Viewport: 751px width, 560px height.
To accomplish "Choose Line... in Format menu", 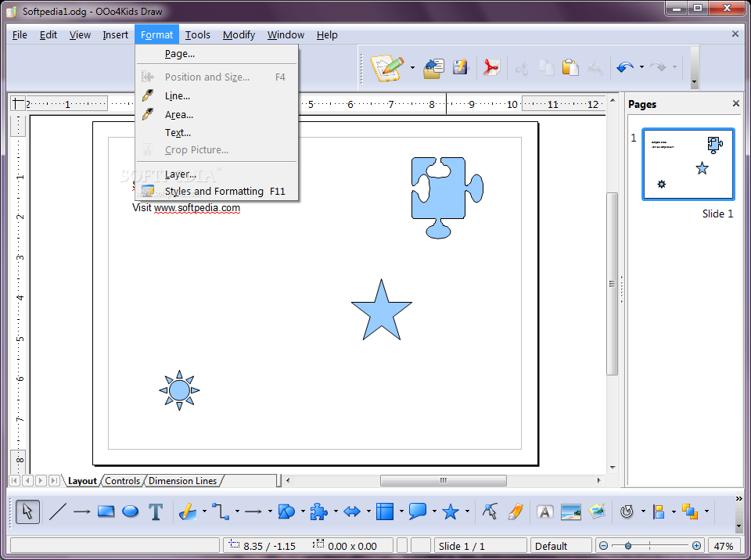I will pos(217,95).
